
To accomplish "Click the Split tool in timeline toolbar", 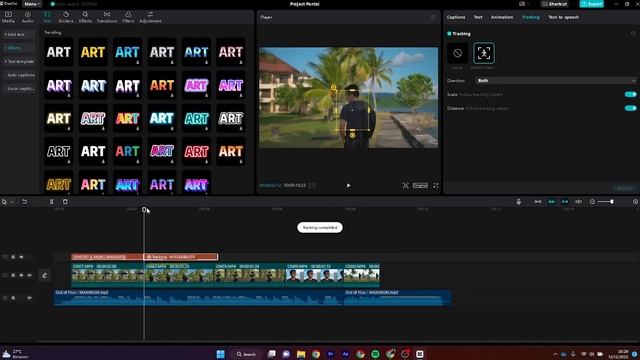I will pyautogui.click(x=51, y=202).
